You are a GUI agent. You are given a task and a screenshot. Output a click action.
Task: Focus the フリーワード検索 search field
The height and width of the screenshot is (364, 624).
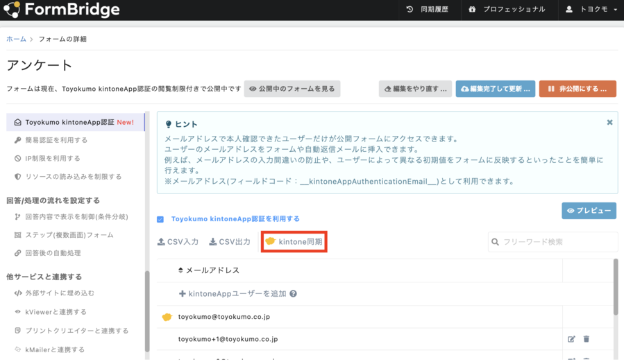[553, 241]
